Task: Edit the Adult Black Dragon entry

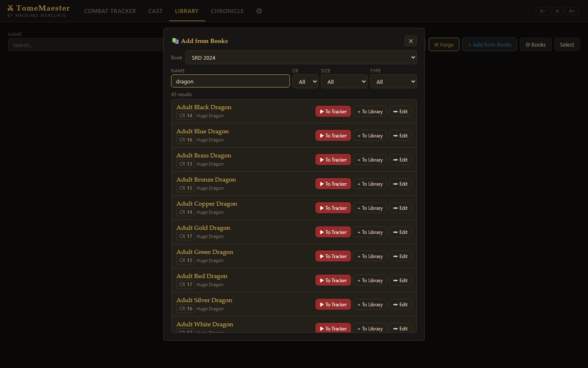Action: [400, 111]
